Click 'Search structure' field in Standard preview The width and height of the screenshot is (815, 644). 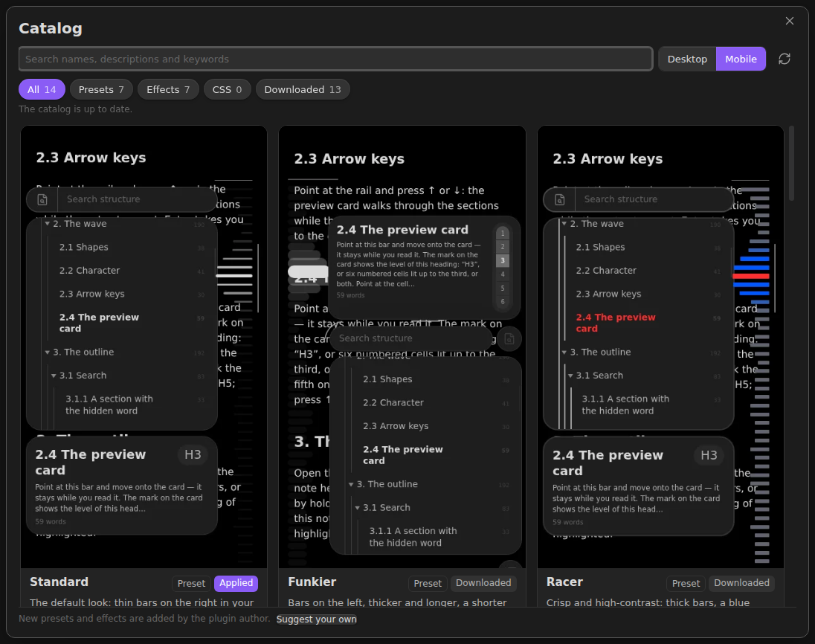[x=138, y=199]
